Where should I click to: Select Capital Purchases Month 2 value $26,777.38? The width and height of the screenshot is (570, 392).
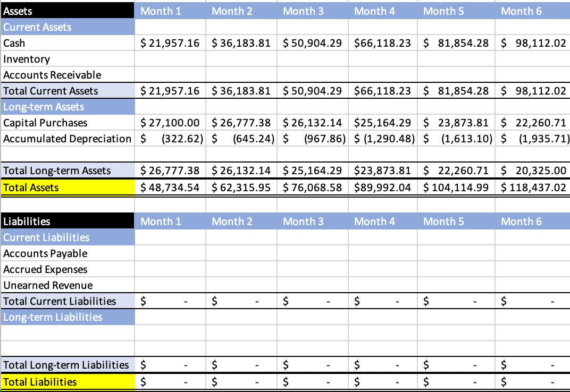pyautogui.click(x=241, y=123)
